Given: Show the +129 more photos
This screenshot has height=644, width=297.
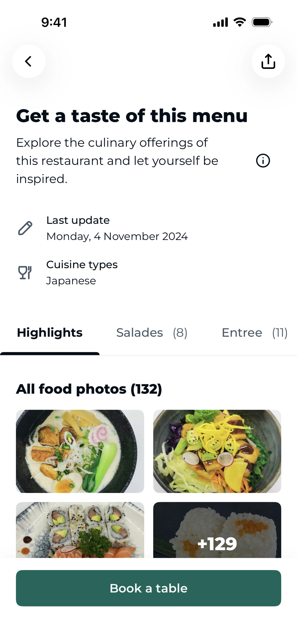Looking at the screenshot, I should pos(217,530).
